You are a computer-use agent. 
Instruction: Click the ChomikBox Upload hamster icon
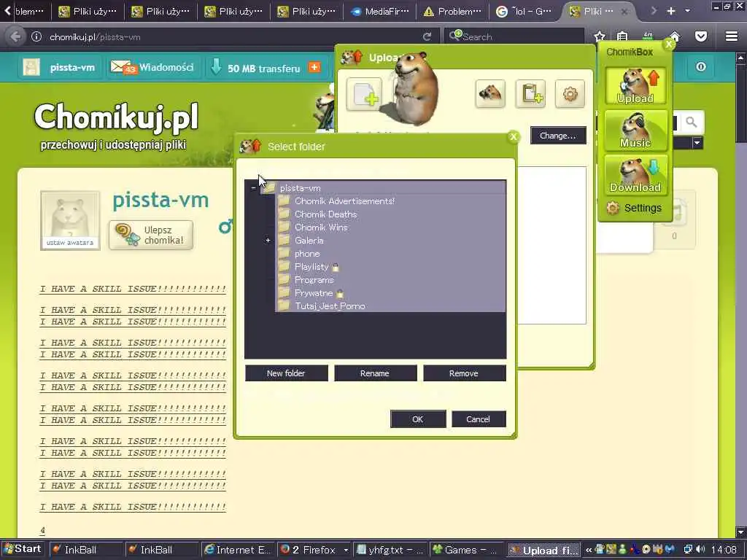click(x=635, y=85)
